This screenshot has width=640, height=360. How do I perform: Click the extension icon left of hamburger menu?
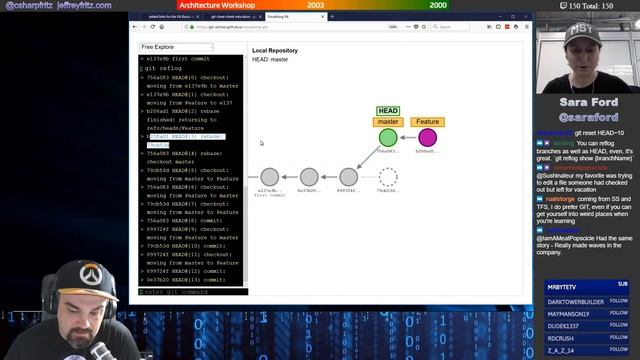point(516,27)
